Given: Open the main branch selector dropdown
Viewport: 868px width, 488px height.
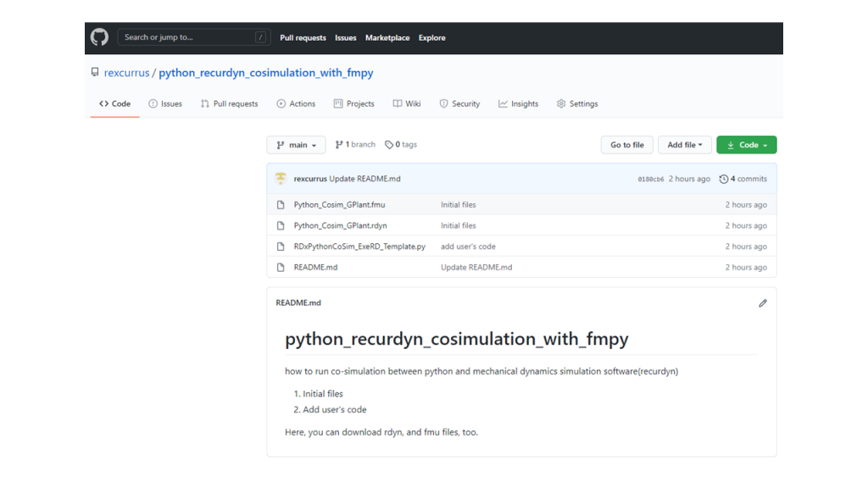Looking at the screenshot, I should (x=296, y=145).
